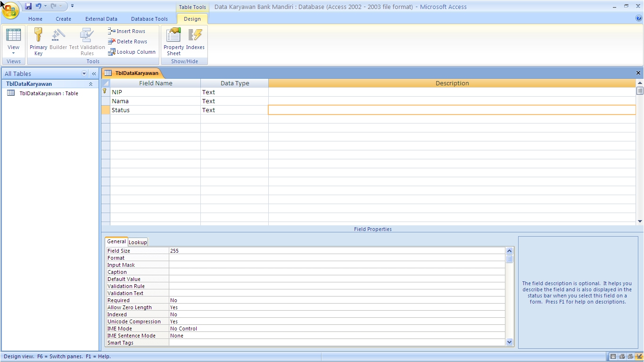Click the Default Value property field
This screenshot has height=362, width=644.
[x=337, y=279]
